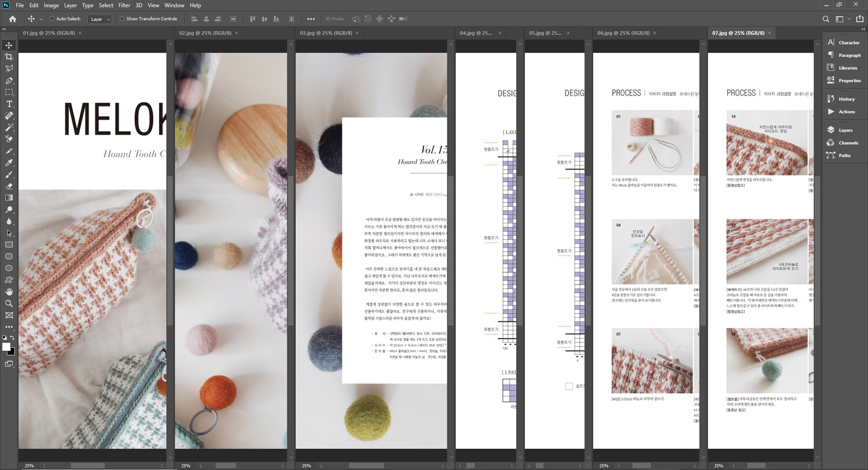Viewport: 868px width, 470px height.
Task: Open the Layer auto-select dropdown
Action: (100, 19)
